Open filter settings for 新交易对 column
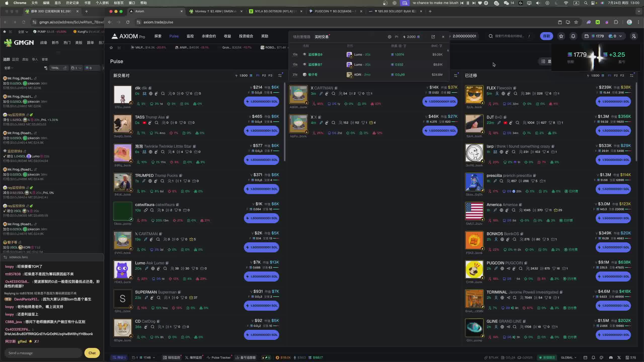Viewport: 644px width, 362px height. (280, 75)
